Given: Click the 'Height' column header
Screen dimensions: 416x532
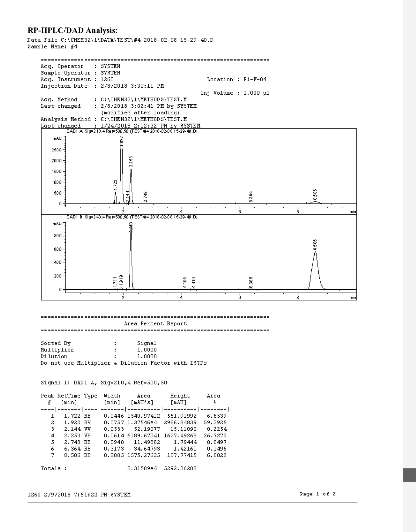Looking at the screenshot, I should (180, 396).
